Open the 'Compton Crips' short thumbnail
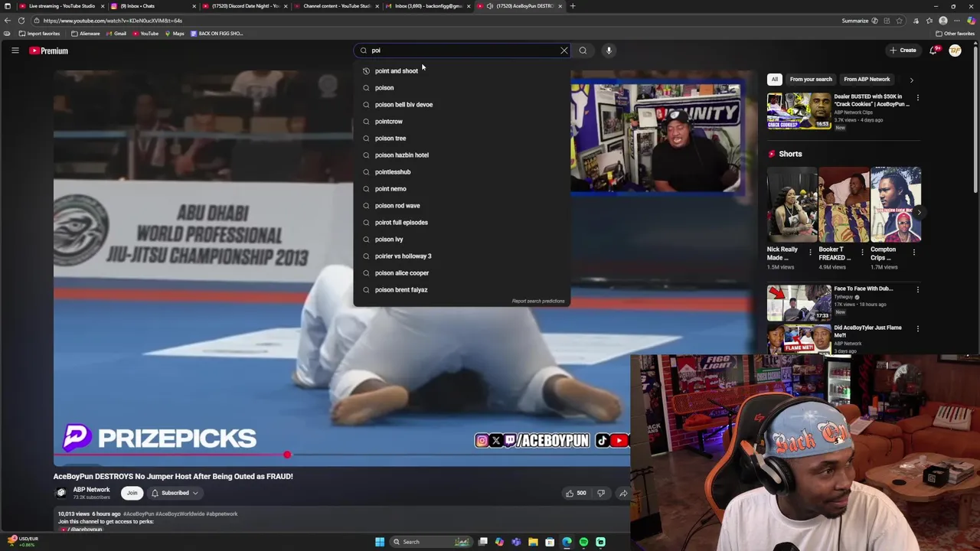This screenshot has height=551, width=980. tap(896, 204)
